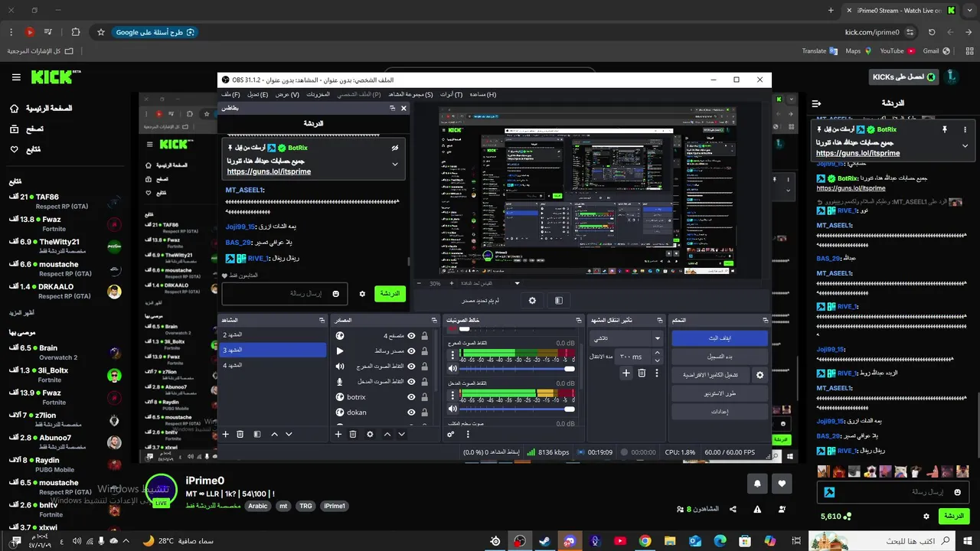Click بدء التسجيل start recording button
Image resolution: width=980 pixels, height=551 pixels.
click(719, 357)
